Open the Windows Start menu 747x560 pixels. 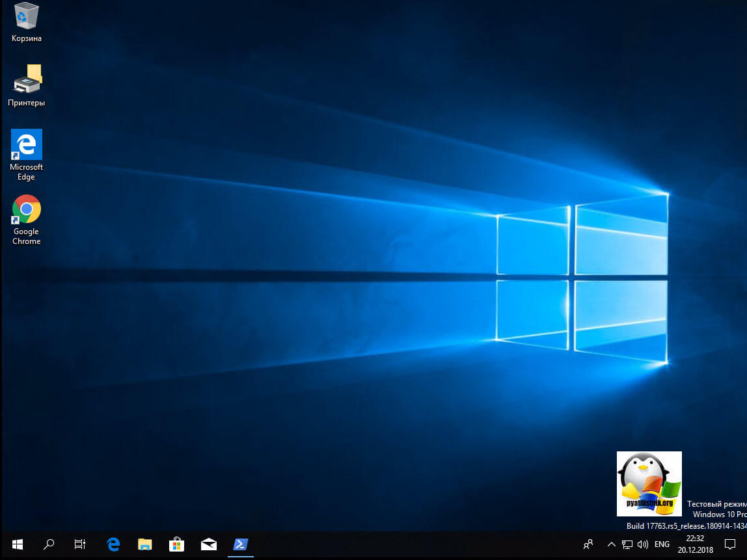tap(18, 544)
